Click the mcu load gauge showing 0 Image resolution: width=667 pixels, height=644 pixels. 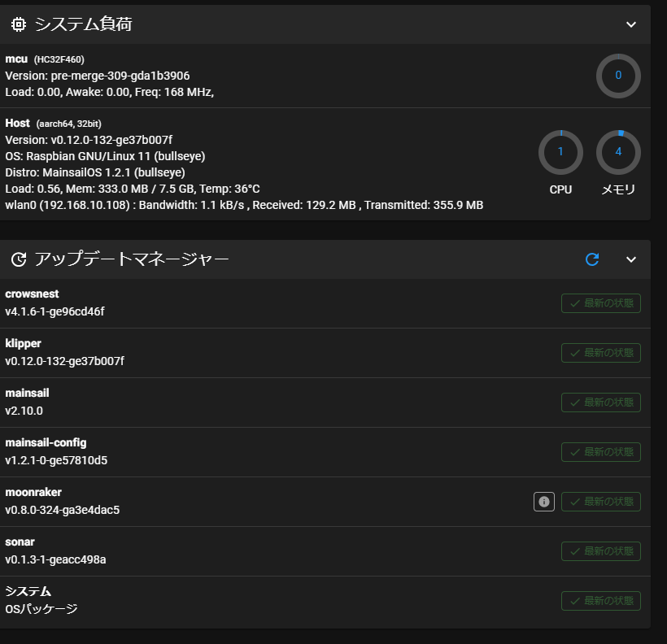click(x=618, y=76)
